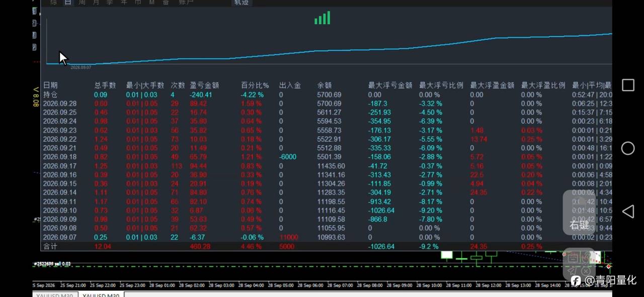This screenshot has width=644, height=297.
Task: Select the 持仓 open positions row
Action: pos(326,94)
